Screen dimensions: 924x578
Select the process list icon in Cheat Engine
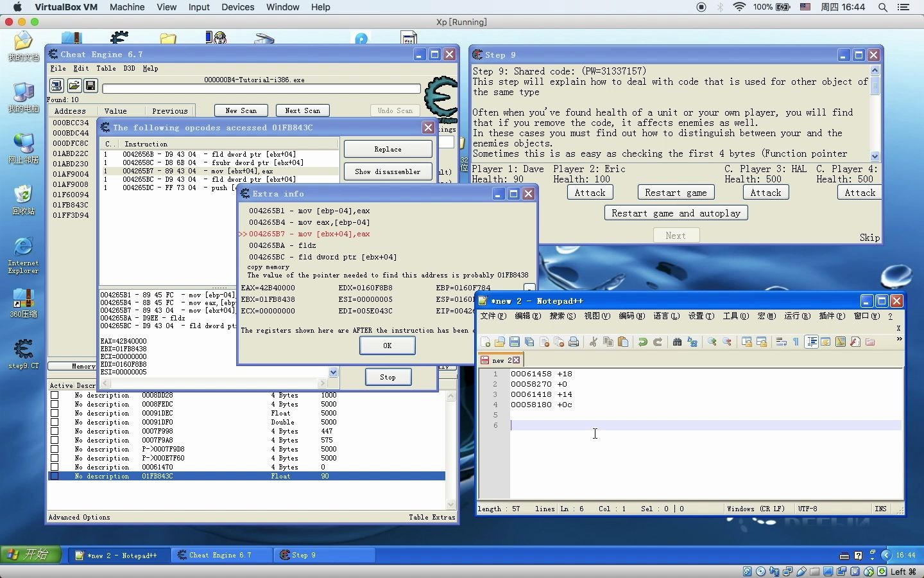coord(56,85)
